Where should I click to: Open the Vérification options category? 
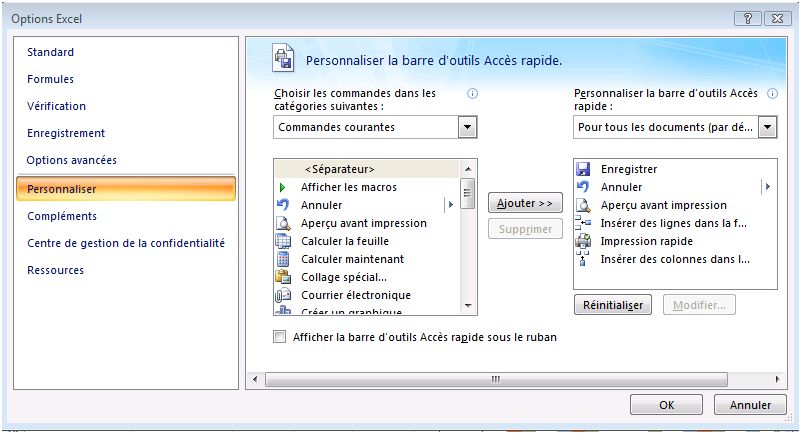tap(56, 106)
